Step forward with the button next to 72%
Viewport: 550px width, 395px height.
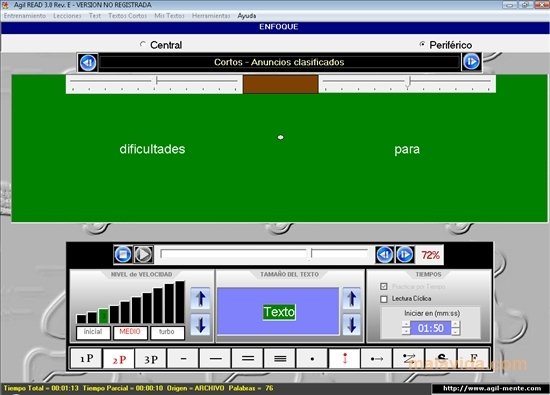pyautogui.click(x=405, y=254)
